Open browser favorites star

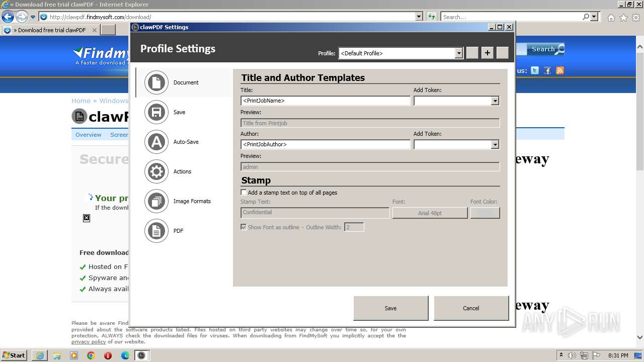click(x=623, y=17)
